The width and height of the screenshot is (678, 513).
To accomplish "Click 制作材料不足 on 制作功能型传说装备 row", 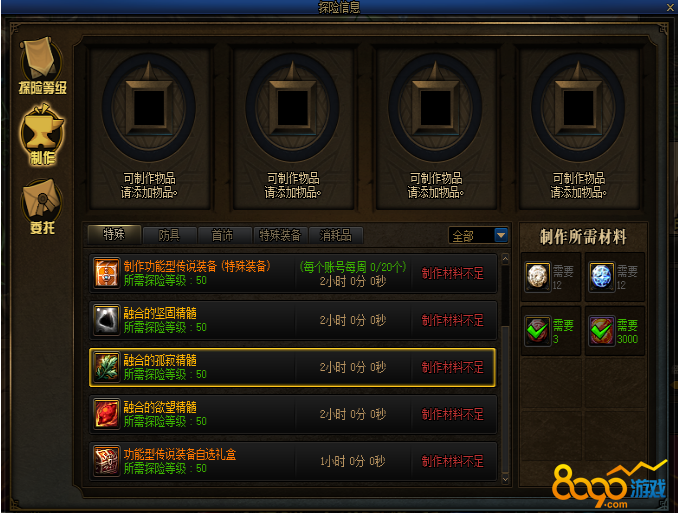I will (x=452, y=273).
